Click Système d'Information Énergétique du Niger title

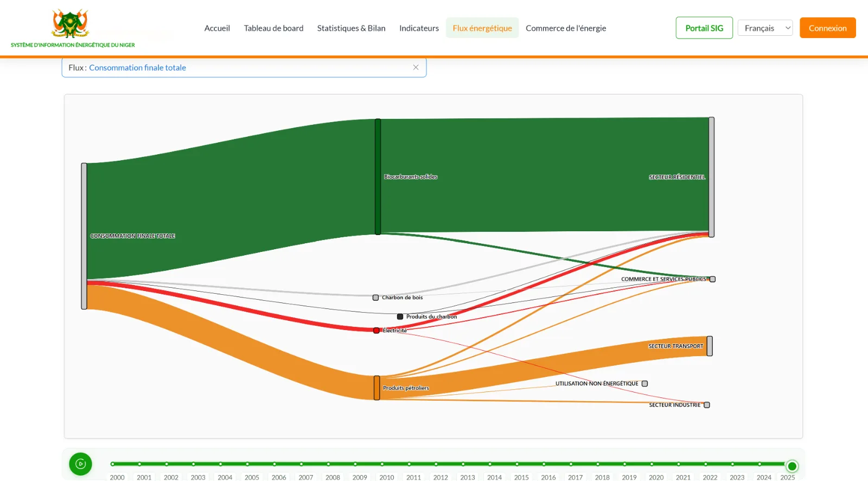coord(73,45)
